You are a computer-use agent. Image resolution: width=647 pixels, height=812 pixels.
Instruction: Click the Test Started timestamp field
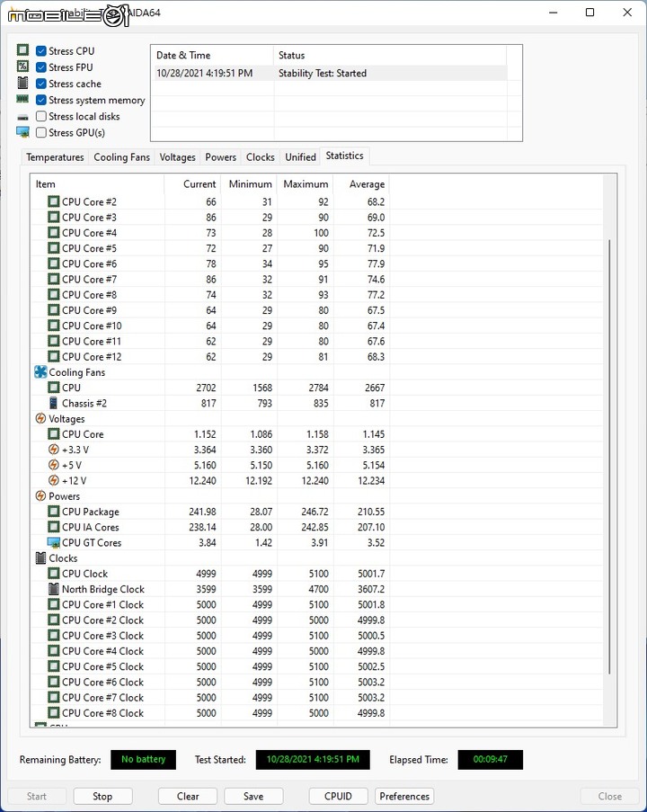[x=313, y=759]
